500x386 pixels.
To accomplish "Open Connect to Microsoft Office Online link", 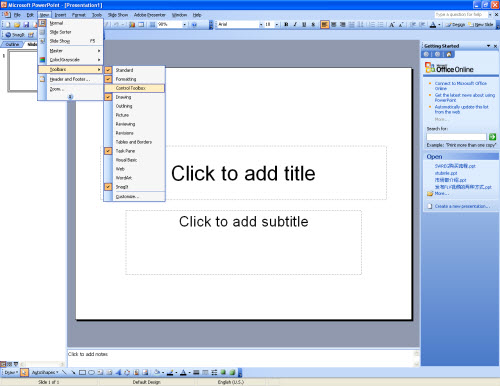I will click(461, 86).
